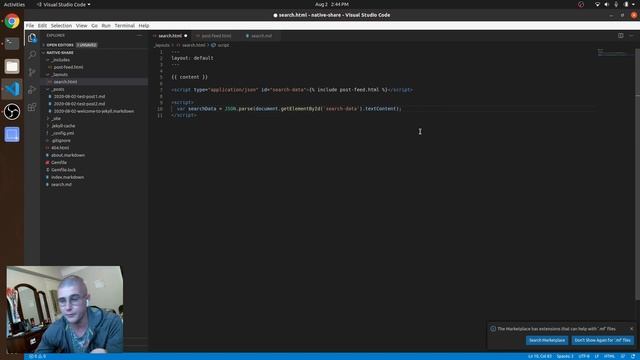Click Activities in the top bar

pyautogui.click(x=14, y=4)
